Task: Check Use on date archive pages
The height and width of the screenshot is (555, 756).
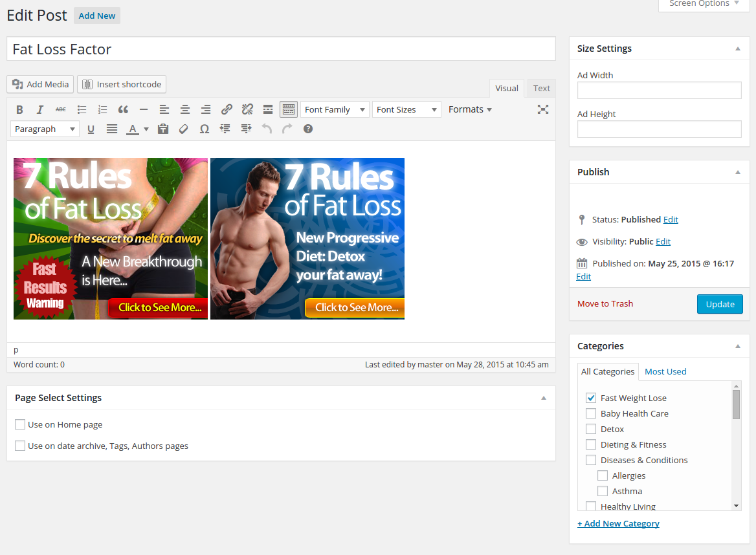Action: coord(20,446)
